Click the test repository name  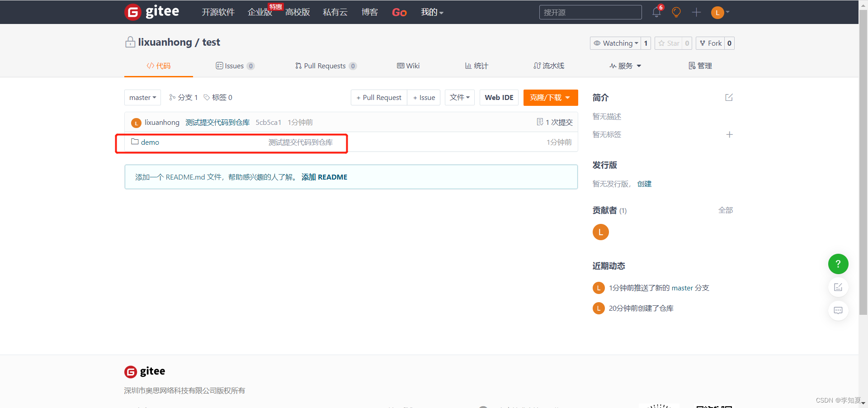coord(211,42)
